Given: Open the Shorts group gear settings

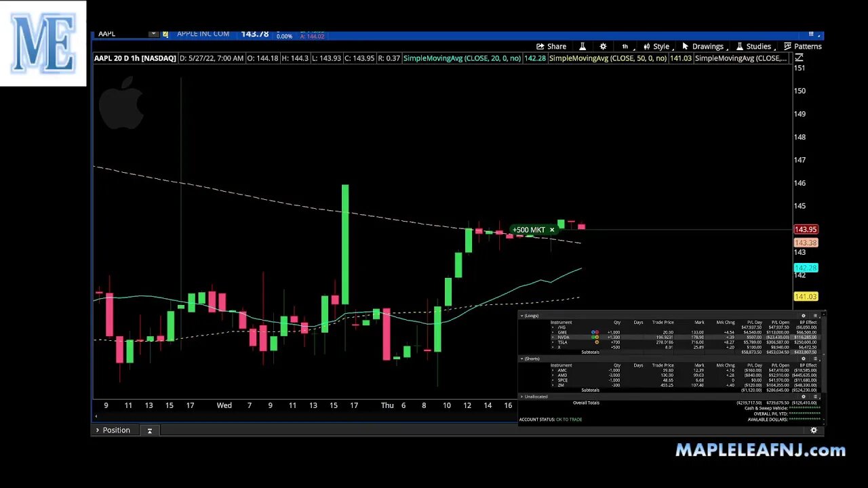Looking at the screenshot, I should point(804,359).
